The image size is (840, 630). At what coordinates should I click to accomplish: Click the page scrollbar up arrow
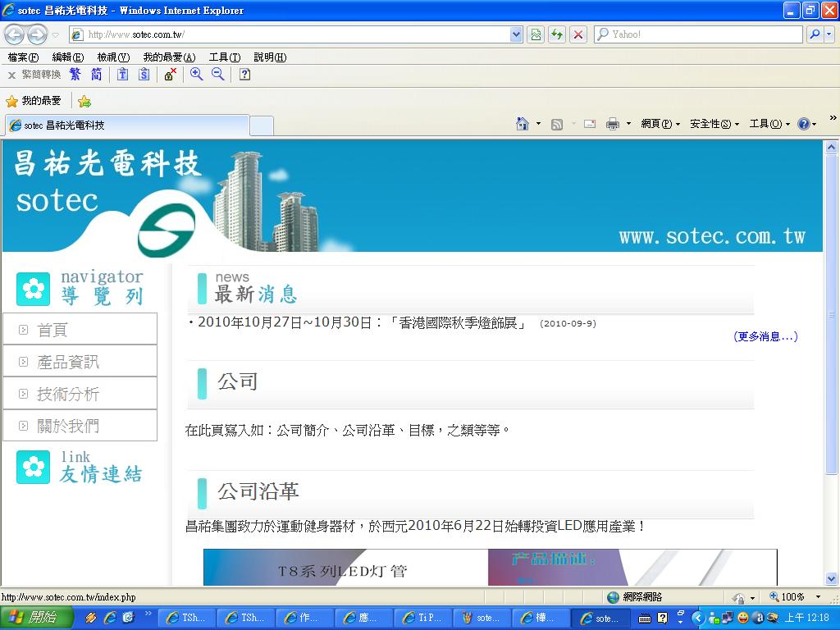point(832,147)
